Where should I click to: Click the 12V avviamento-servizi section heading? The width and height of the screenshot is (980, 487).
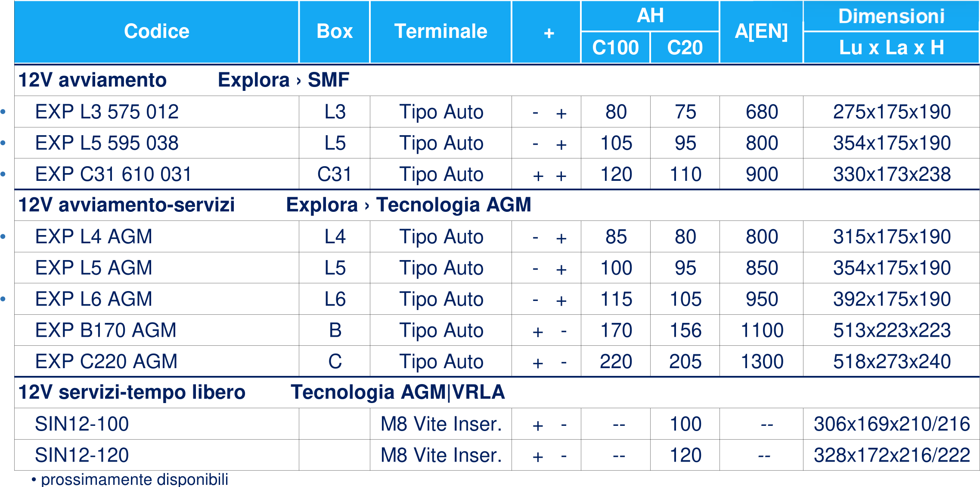tap(127, 205)
